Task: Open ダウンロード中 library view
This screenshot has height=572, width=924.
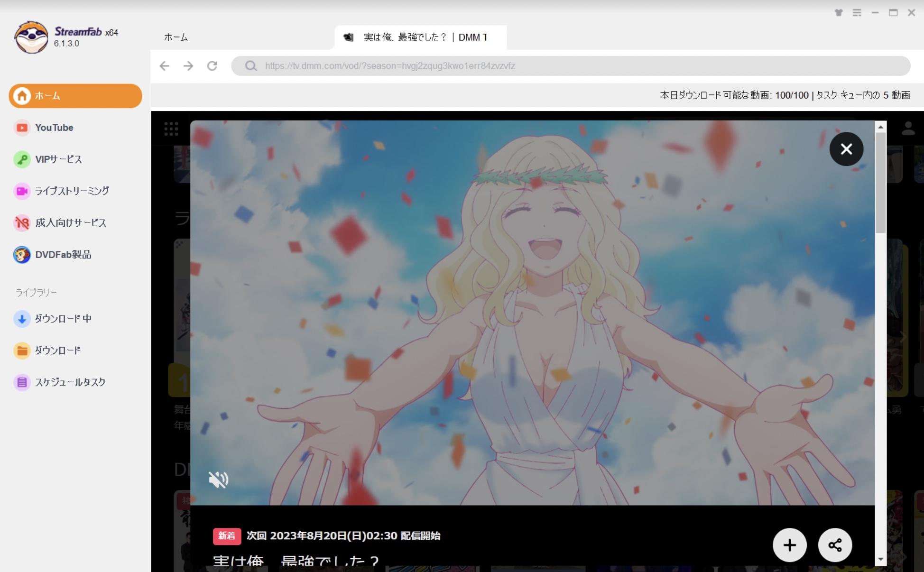Action: click(63, 319)
